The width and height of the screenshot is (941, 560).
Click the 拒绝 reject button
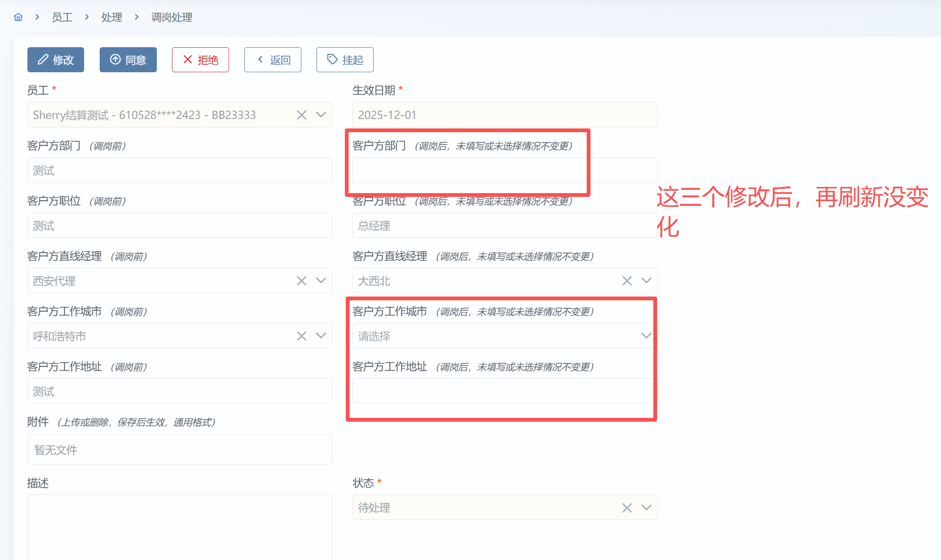pyautogui.click(x=200, y=60)
